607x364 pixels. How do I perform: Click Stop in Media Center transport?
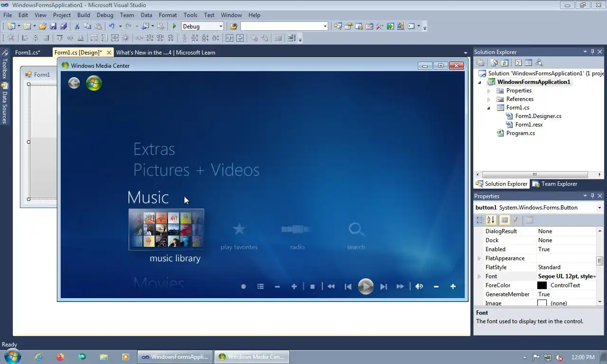pyautogui.click(x=313, y=286)
